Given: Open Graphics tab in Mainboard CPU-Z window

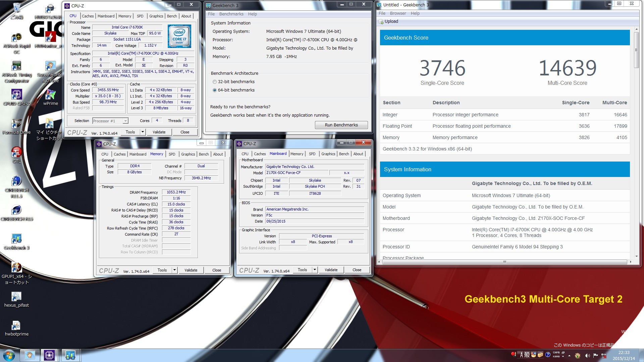Looking at the screenshot, I should click(x=328, y=154).
